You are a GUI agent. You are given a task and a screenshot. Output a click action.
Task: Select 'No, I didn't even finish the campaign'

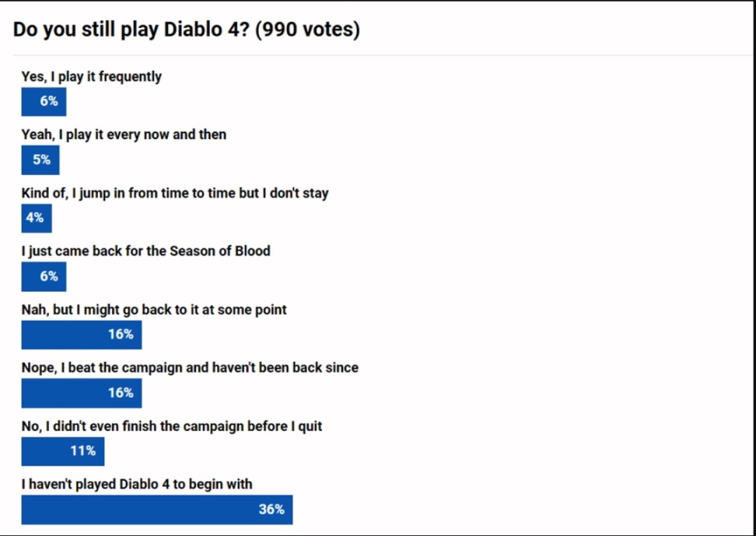coord(172,426)
